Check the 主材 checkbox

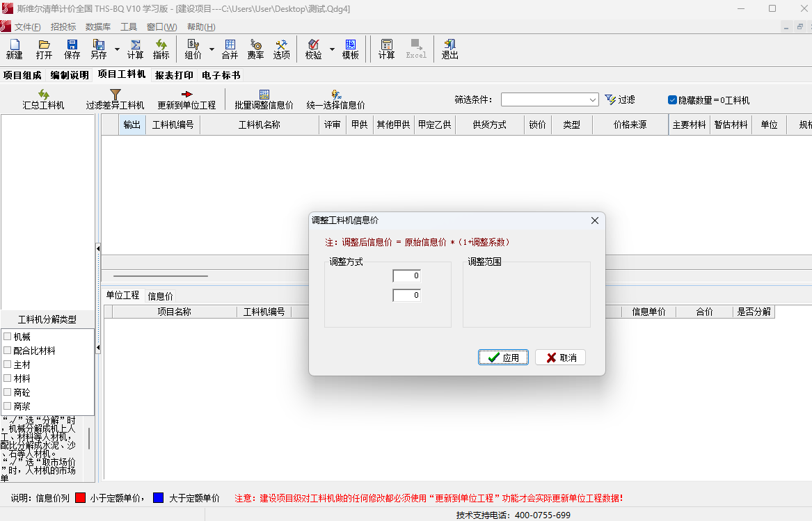[7, 364]
